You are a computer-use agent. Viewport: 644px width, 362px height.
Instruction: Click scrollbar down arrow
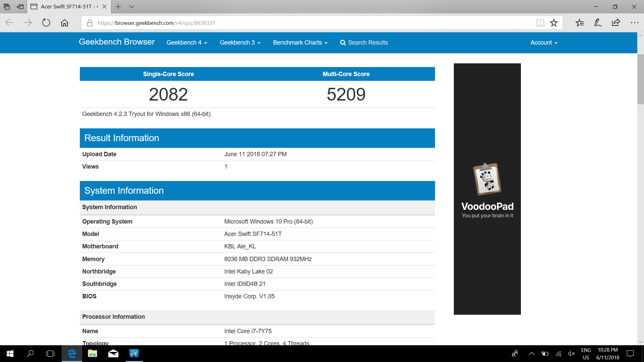pos(640,342)
